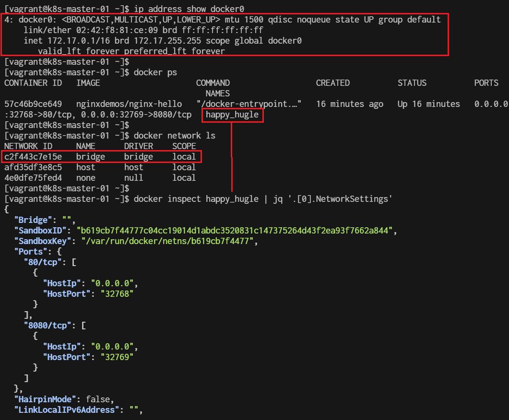Viewport: 509px width, 420px height.
Task: Click the "SandboxKey" JSON key
Action: pyautogui.click(x=43, y=241)
